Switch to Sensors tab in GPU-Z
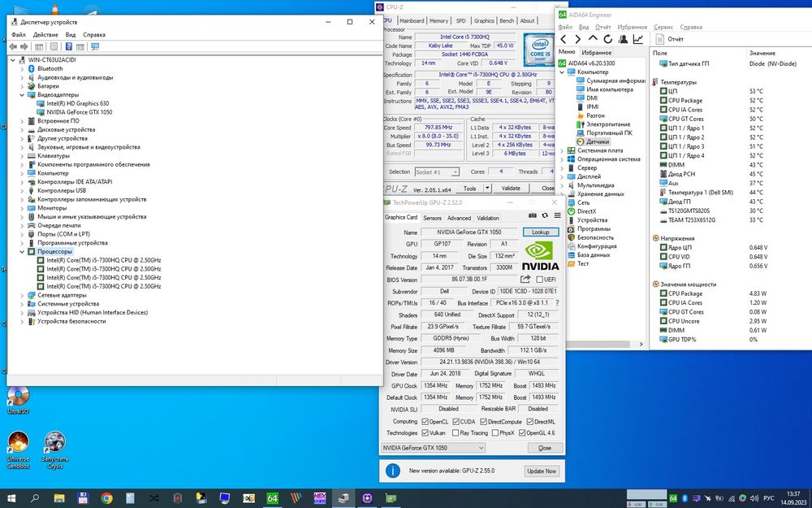This screenshot has height=508, width=812. (433, 218)
